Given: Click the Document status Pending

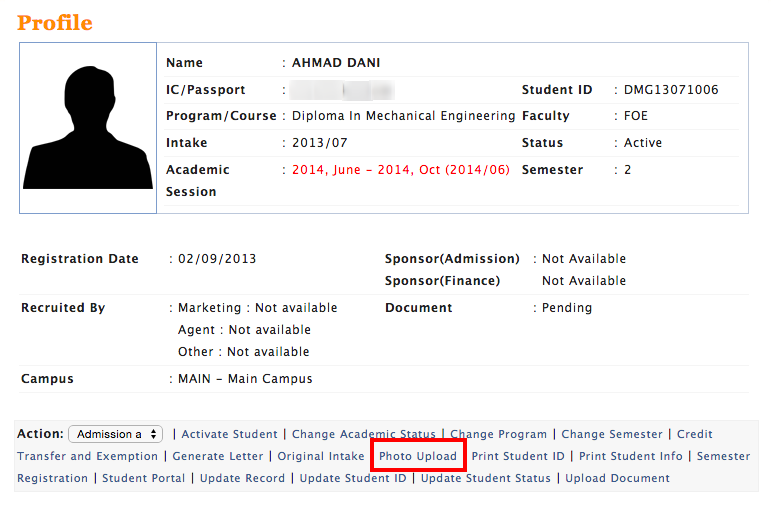Looking at the screenshot, I should click(x=567, y=308).
